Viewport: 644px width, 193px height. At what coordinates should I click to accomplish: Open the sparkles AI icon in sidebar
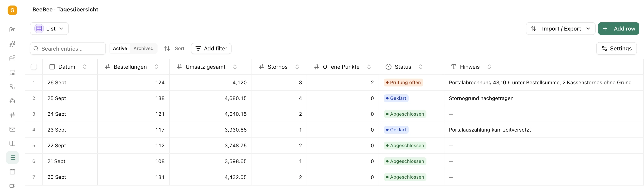pos(12,44)
